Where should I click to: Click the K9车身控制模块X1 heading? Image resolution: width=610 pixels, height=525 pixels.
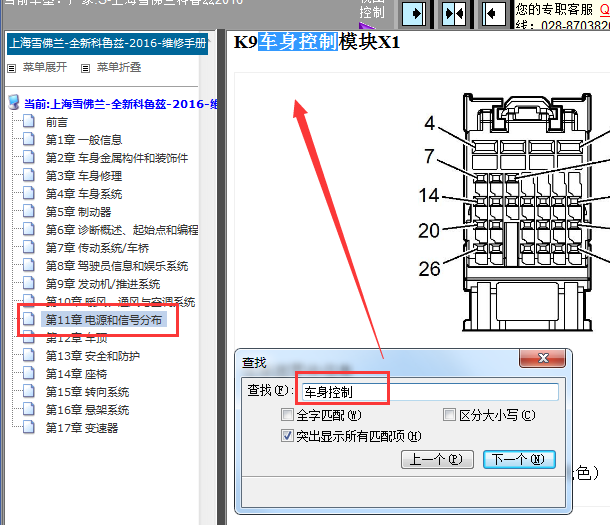click(317, 41)
